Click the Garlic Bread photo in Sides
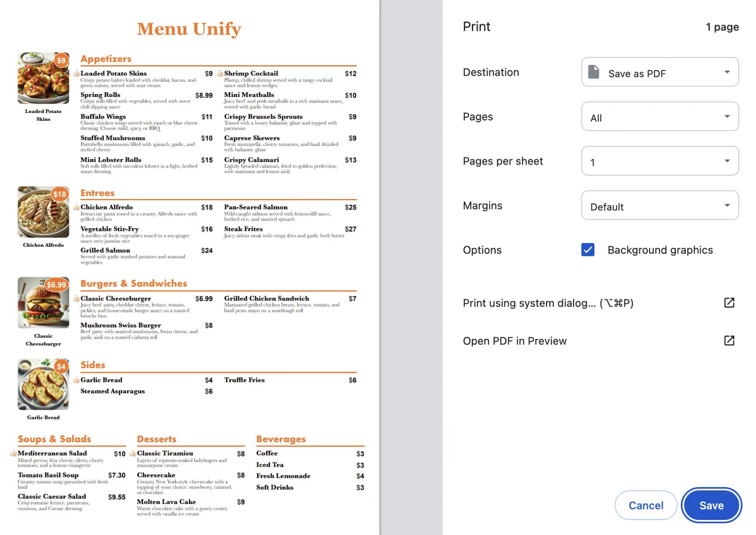 pos(43,385)
